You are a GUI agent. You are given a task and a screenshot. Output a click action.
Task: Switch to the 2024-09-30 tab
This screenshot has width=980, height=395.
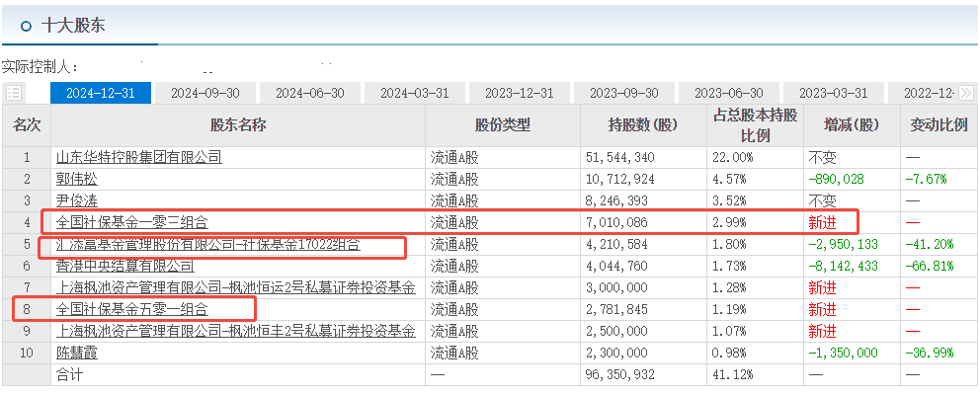point(205,93)
